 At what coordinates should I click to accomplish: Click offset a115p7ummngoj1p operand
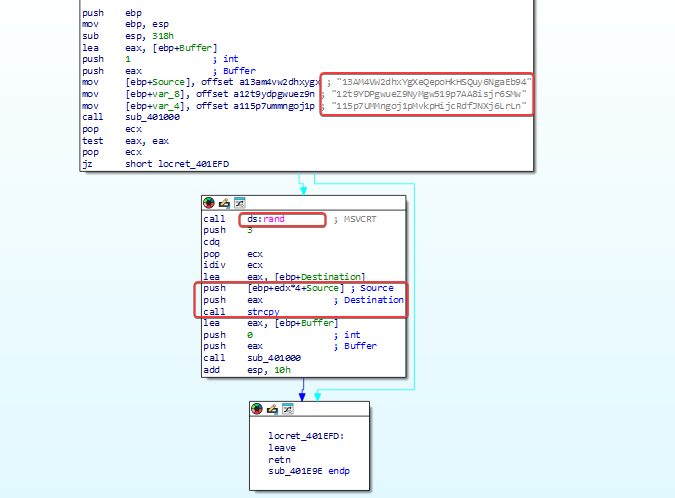[255, 106]
